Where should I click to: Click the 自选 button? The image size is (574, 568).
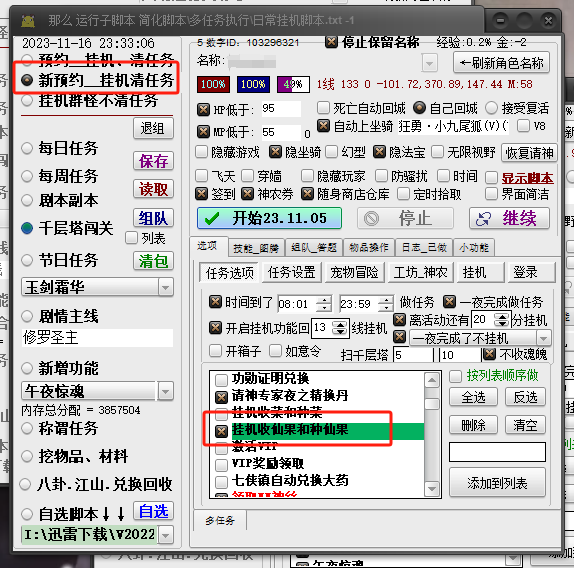153,511
